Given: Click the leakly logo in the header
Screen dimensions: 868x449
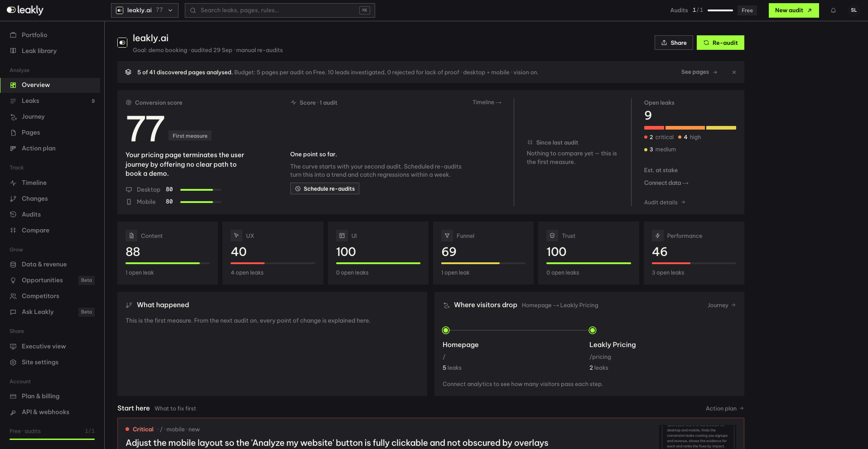Looking at the screenshot, I should tap(25, 10).
